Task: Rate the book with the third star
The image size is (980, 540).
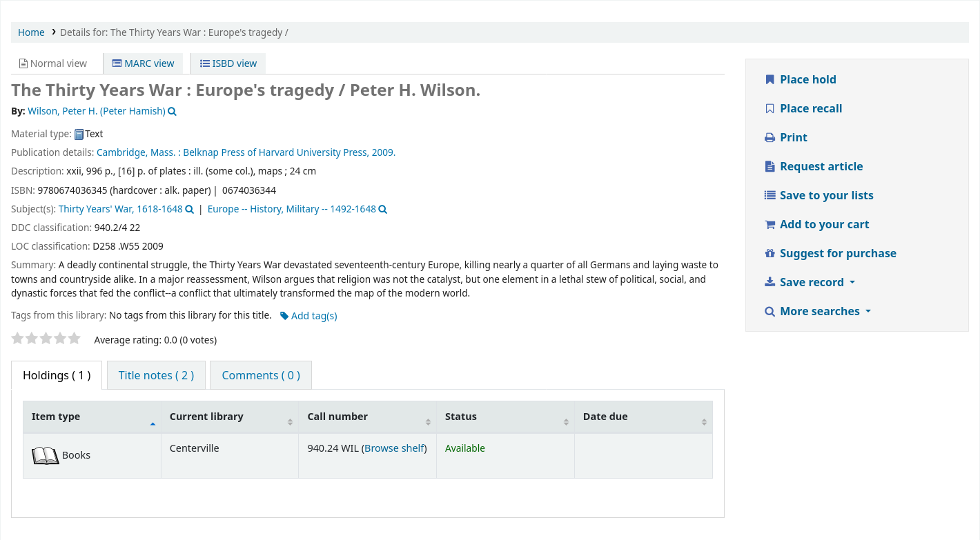Action: point(46,338)
